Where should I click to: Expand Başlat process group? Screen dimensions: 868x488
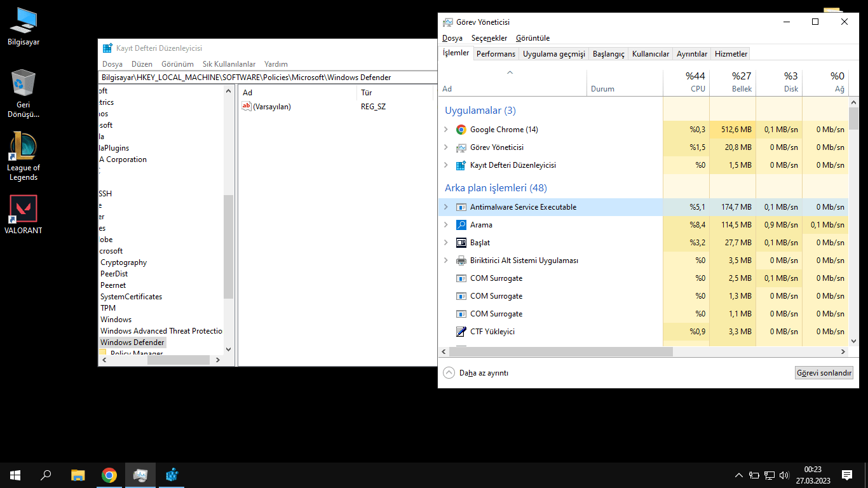[445, 243]
